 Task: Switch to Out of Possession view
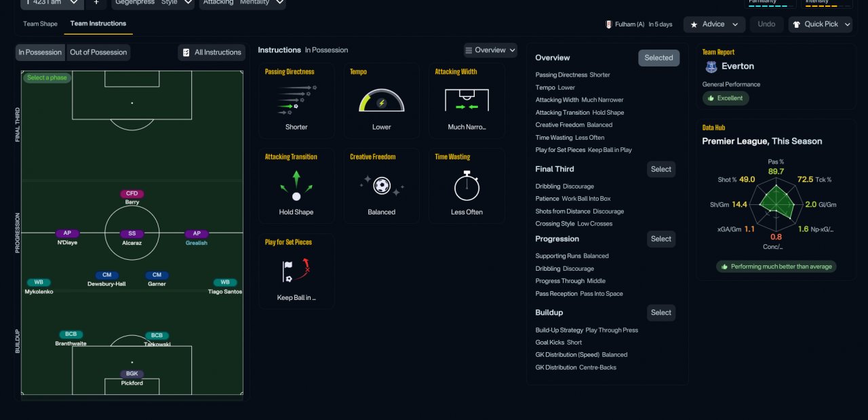[x=98, y=52]
